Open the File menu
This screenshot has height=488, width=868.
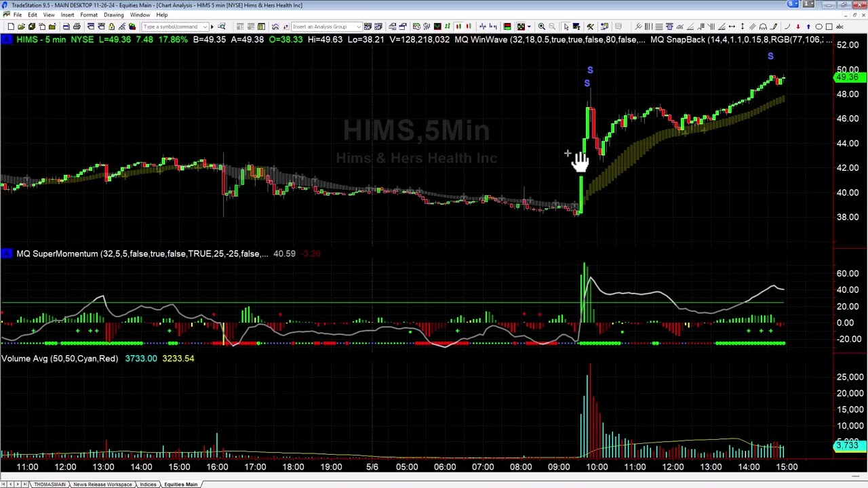point(17,15)
